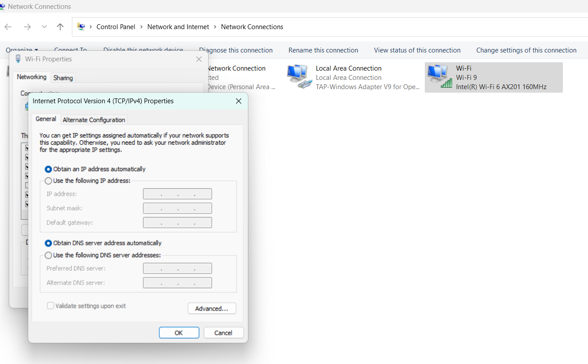Open the recent locations dropdown arrow
This screenshot has width=588, height=364.
point(44,27)
